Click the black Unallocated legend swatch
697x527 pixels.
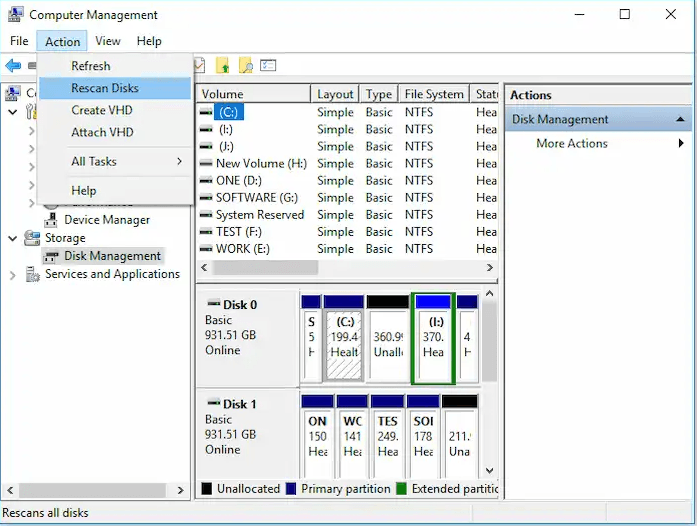pos(207,489)
